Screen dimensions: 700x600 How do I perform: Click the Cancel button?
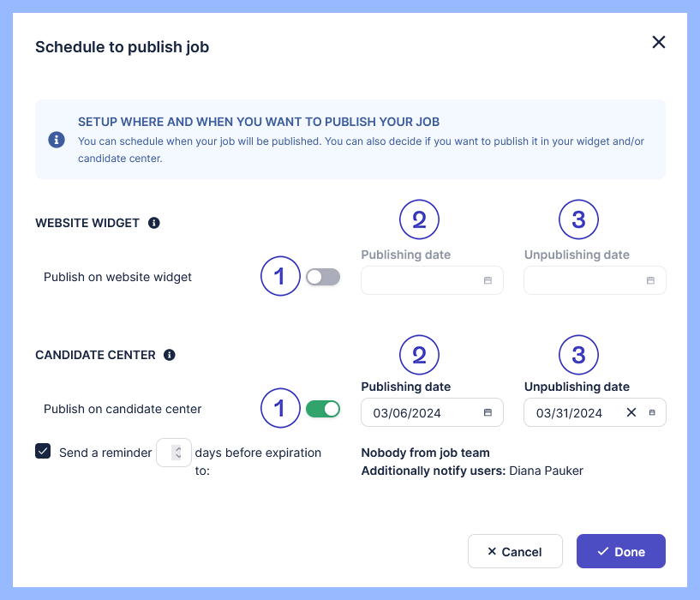(x=515, y=551)
